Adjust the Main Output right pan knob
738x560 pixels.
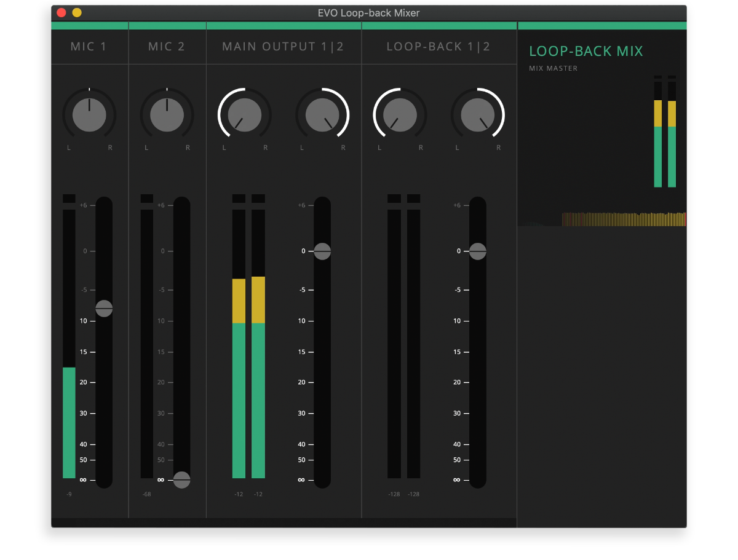click(322, 114)
